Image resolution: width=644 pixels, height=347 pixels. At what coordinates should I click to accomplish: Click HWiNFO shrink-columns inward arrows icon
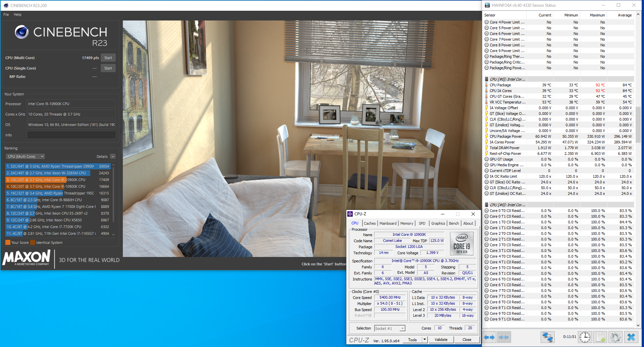coord(503,337)
